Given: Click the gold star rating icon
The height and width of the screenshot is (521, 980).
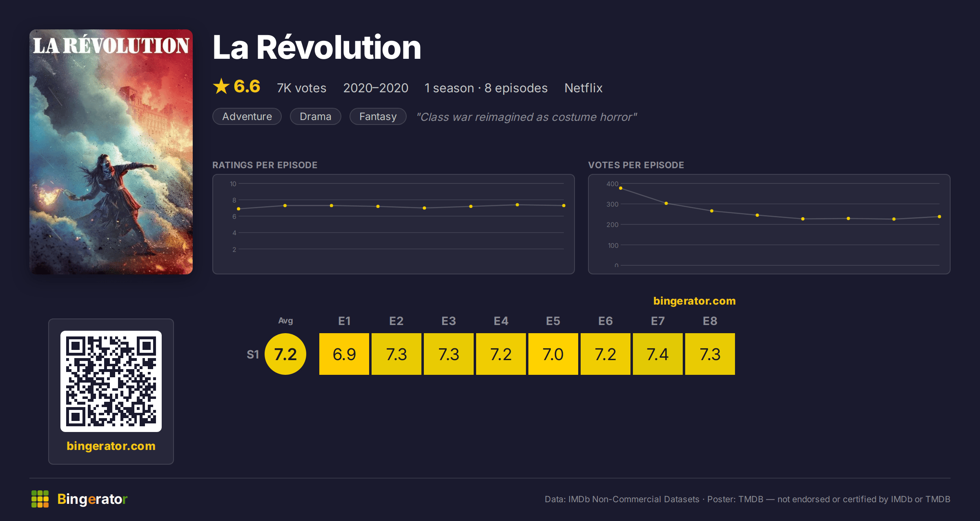Looking at the screenshot, I should click(x=221, y=86).
